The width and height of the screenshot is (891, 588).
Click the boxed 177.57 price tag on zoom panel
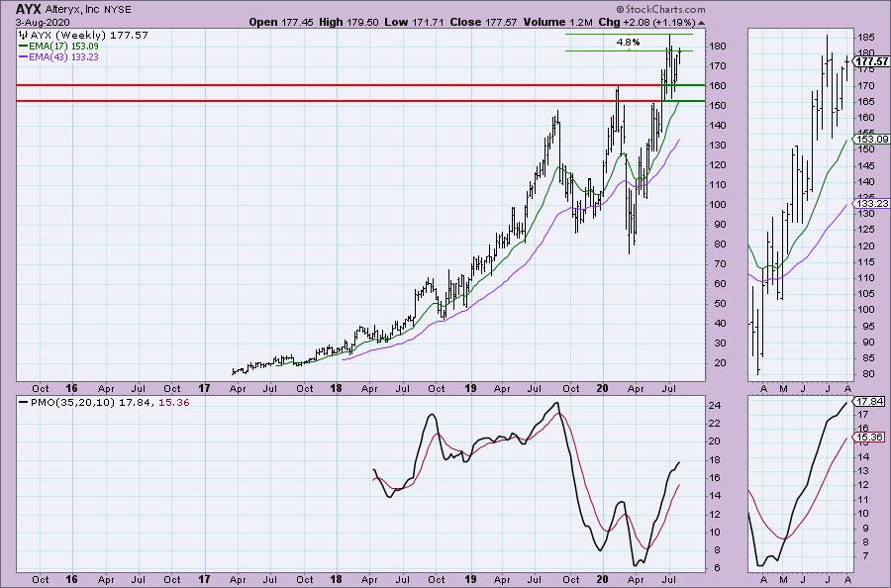coord(871,61)
